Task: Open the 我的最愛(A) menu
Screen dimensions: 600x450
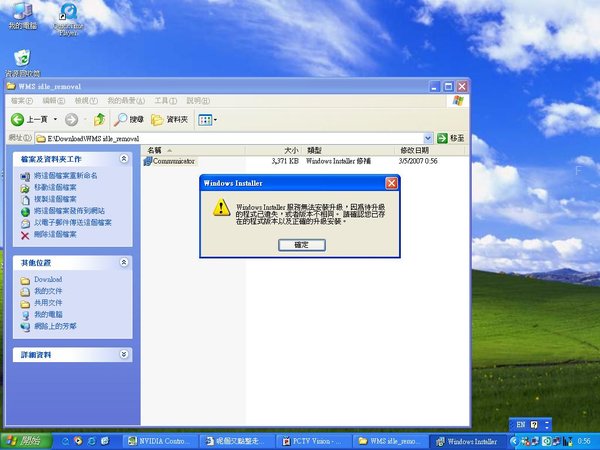Action: point(126,101)
